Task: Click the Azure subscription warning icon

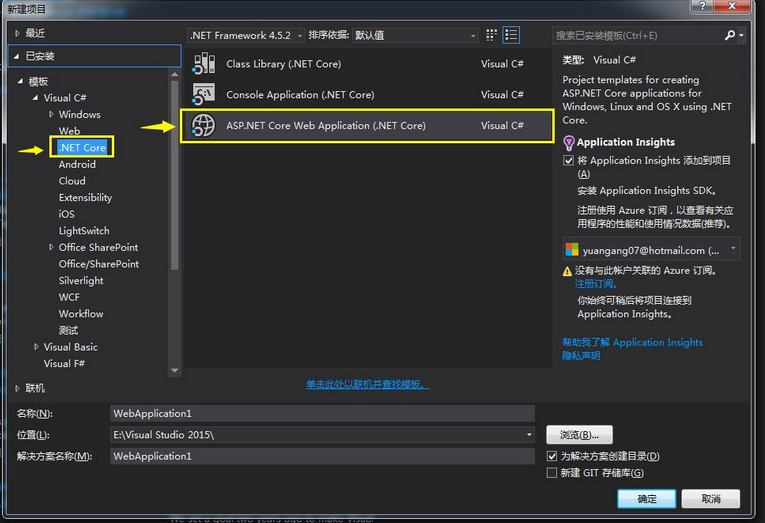Action: [567, 271]
